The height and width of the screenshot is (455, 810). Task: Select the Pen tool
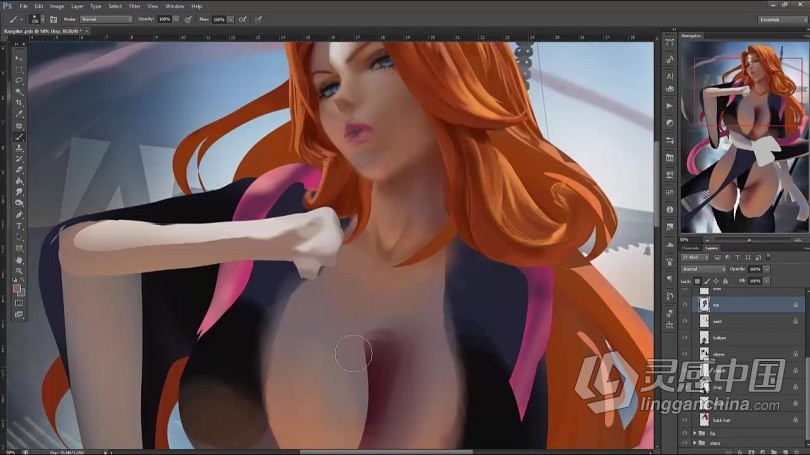tap(19, 215)
